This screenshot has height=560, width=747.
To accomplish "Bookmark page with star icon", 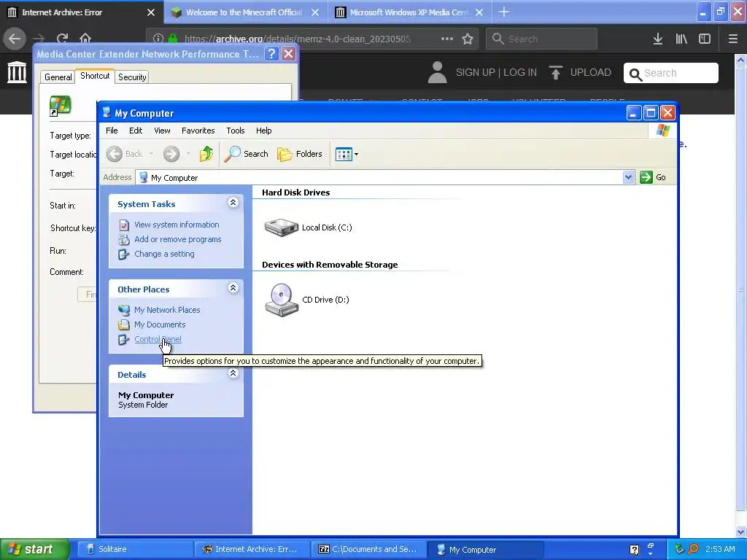I will tap(468, 39).
